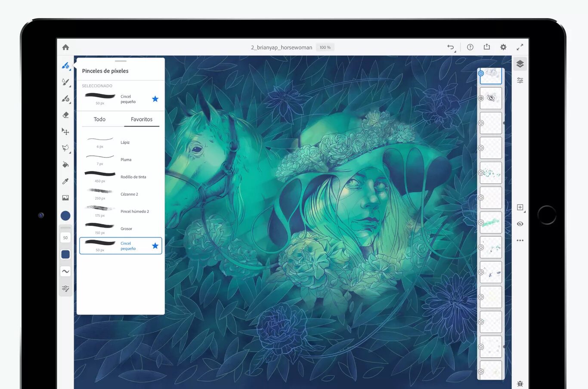Enter full screen mode
This screenshot has width=588, height=389.
pos(520,47)
